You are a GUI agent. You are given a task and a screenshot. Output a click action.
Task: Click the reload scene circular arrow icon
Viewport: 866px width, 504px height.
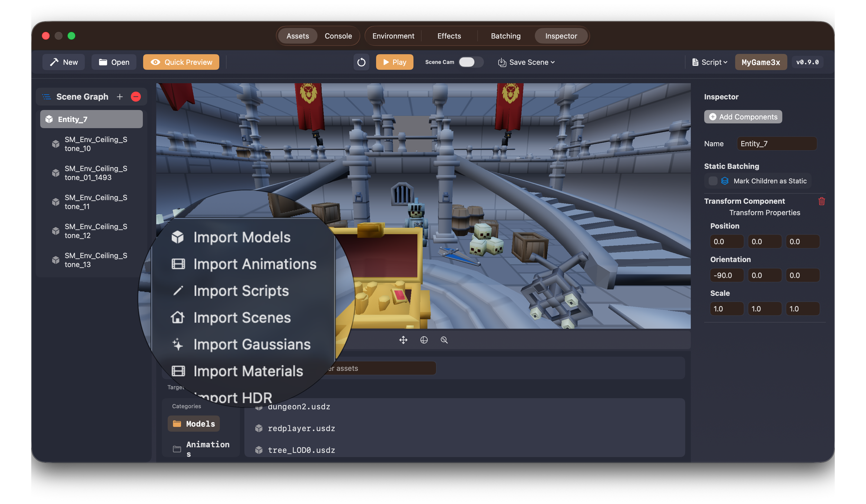click(x=361, y=62)
